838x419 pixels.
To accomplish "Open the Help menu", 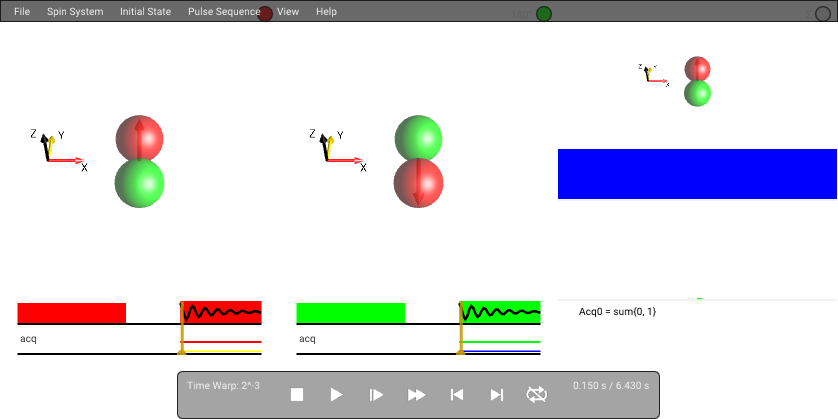I will (326, 11).
